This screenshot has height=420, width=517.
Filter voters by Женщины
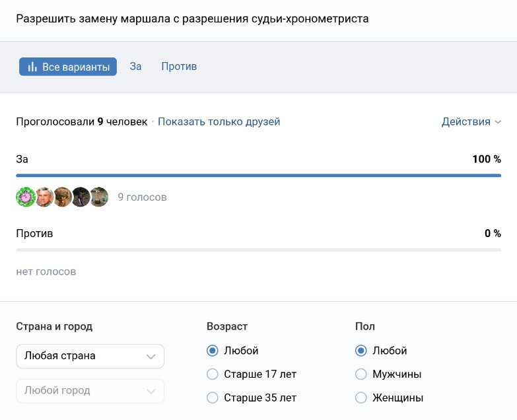[x=361, y=398]
